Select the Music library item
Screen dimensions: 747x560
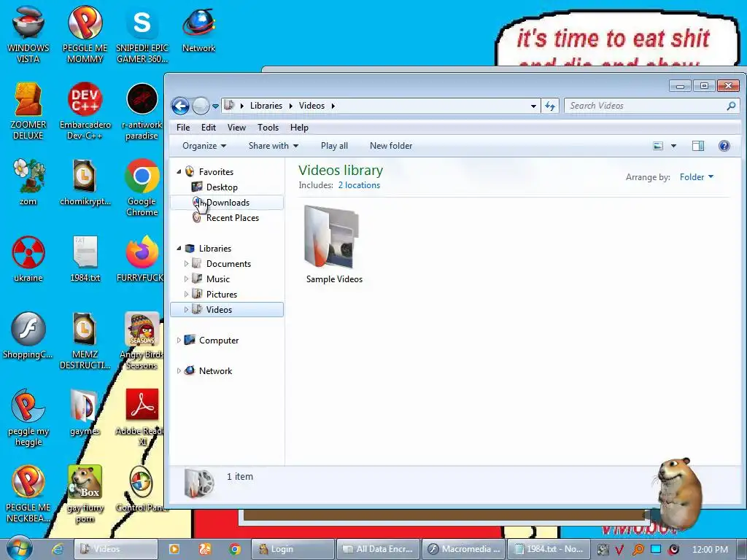pyautogui.click(x=217, y=279)
